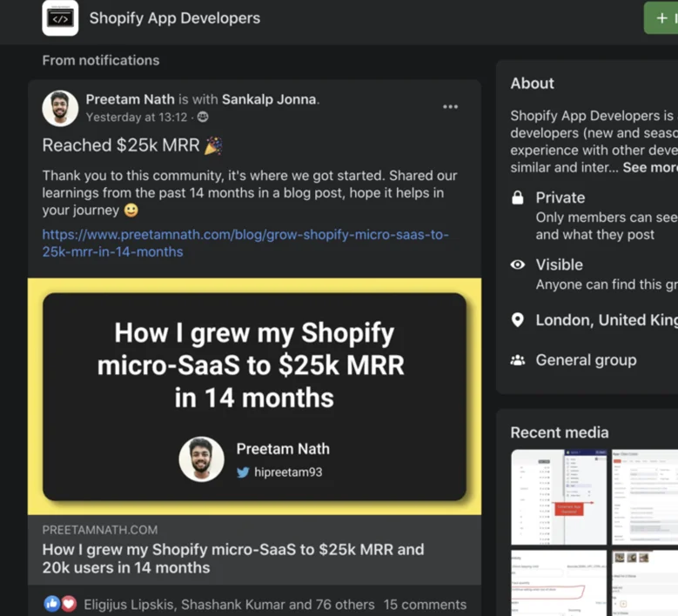Open Preetam Nath's profile name link
This screenshot has width=678, height=616.
pos(130,99)
